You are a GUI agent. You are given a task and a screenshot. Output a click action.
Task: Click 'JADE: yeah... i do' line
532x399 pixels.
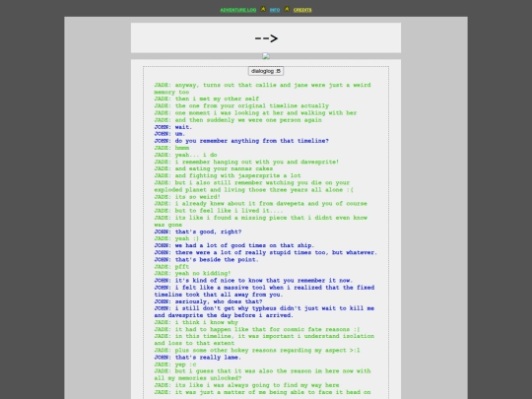coord(185,155)
